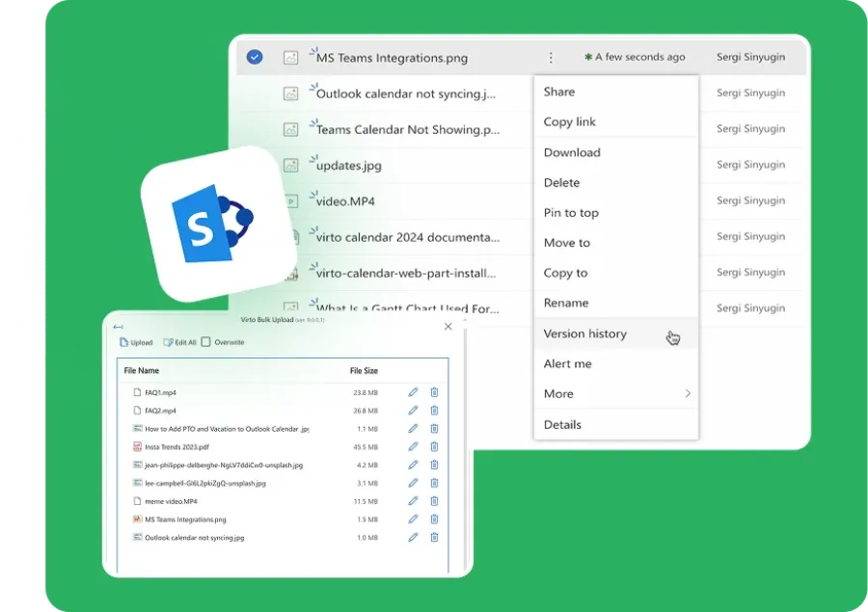Viewport: 868px width, 612px height.
Task: Edit meme video.MP4 with pencil icon
Action: pyautogui.click(x=413, y=501)
